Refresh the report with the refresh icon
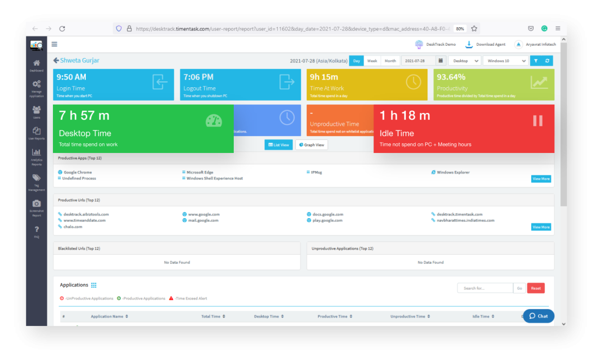Image resolution: width=601 pixels, height=364 pixels. (x=547, y=61)
